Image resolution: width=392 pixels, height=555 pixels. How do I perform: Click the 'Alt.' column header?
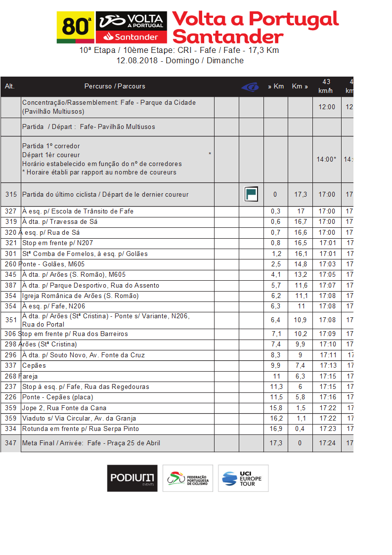(x=10, y=86)
